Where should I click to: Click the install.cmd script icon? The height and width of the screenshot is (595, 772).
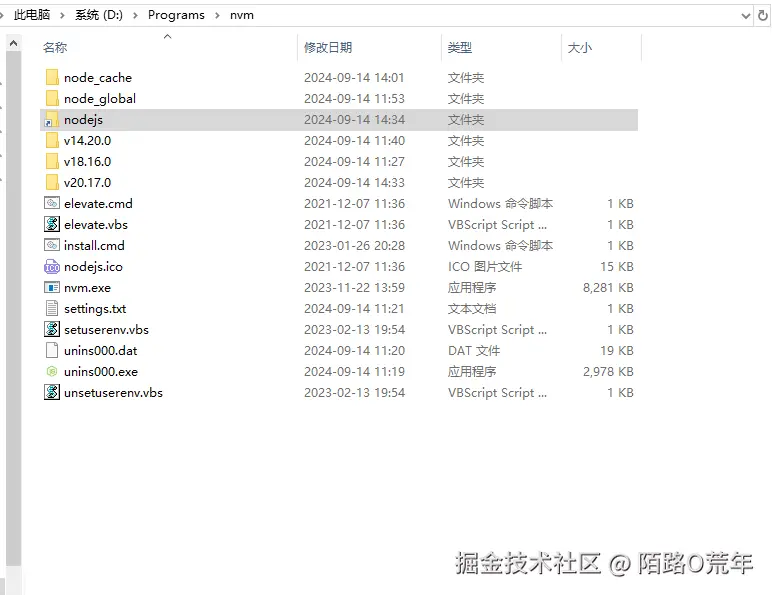pyautogui.click(x=52, y=245)
